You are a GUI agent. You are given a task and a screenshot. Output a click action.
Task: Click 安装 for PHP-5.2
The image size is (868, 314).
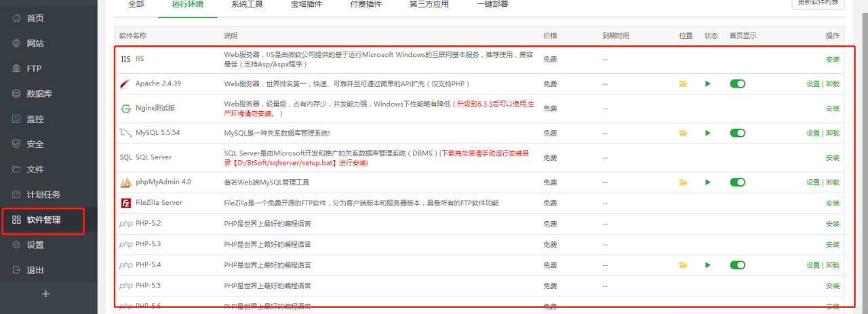833,224
